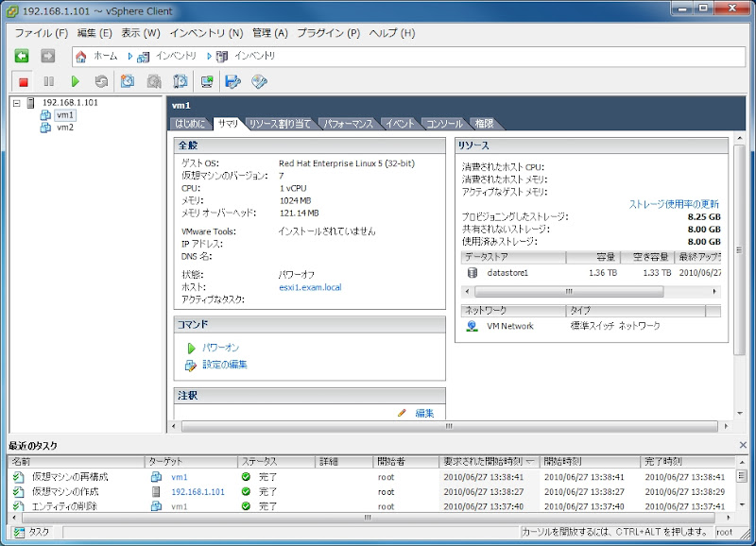756x546 pixels.
Task: Click vm1 target link in 仮想マシンの再構成 row
Action: pos(180,477)
